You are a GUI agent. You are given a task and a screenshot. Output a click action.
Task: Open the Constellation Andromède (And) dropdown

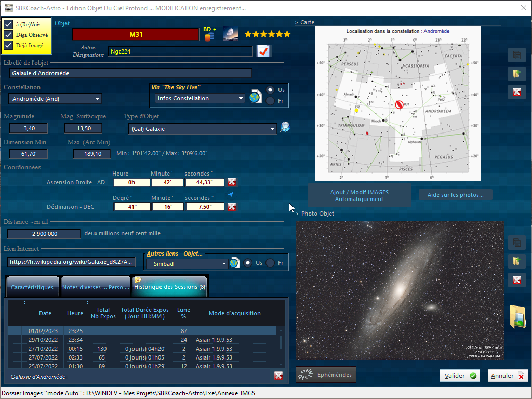pyautogui.click(x=55, y=99)
